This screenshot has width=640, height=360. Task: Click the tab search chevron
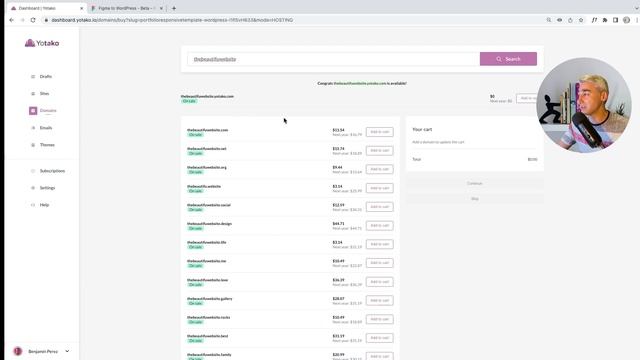click(x=637, y=8)
